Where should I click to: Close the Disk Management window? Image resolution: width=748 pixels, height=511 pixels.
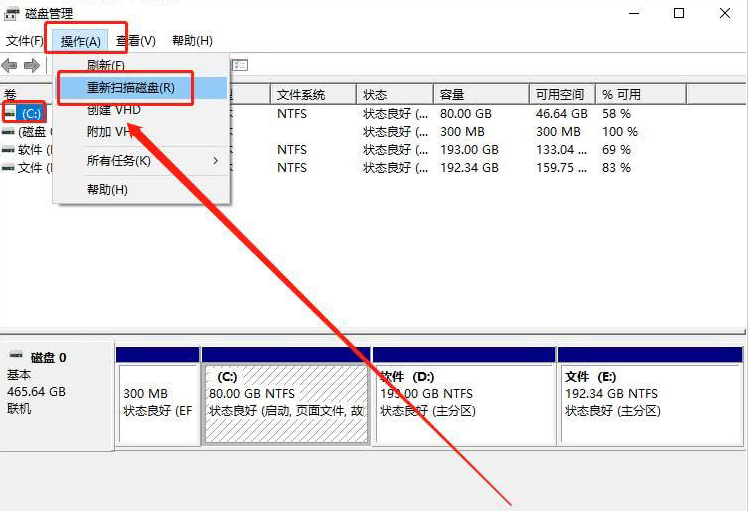click(725, 13)
